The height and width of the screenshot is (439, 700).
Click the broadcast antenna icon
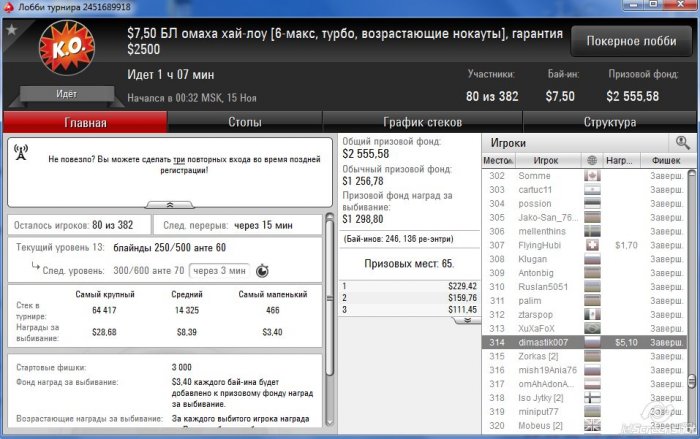point(21,152)
